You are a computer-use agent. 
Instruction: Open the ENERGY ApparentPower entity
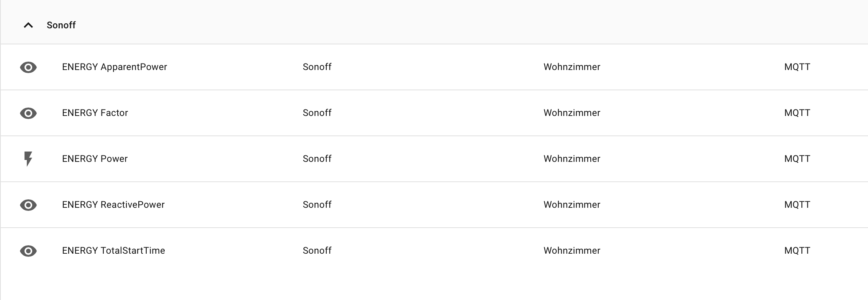coord(115,67)
